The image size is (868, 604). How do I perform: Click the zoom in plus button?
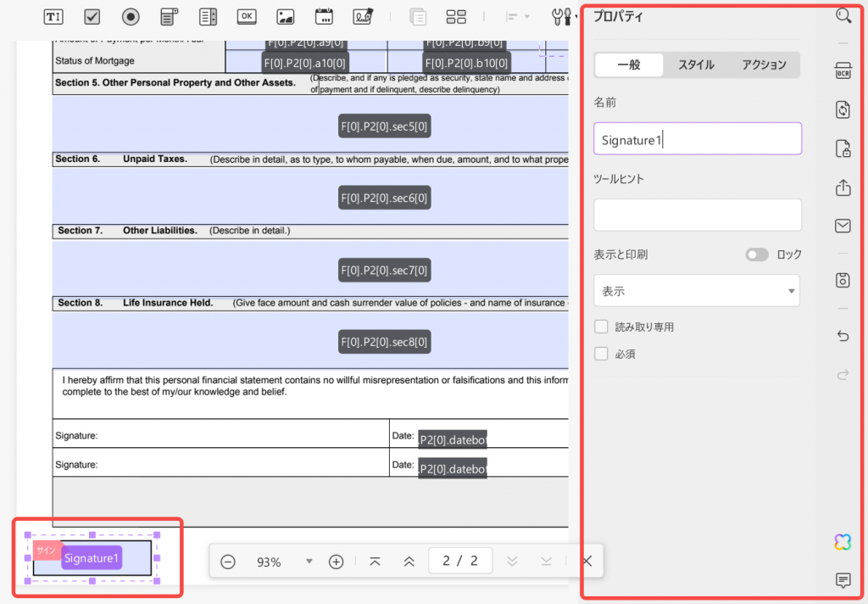pos(335,561)
